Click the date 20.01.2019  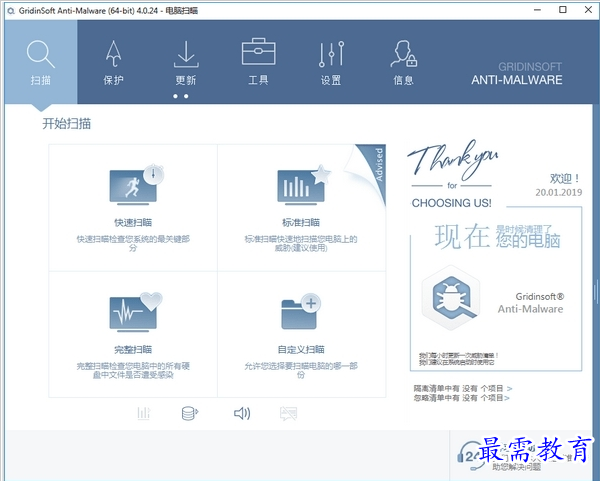[559, 192]
